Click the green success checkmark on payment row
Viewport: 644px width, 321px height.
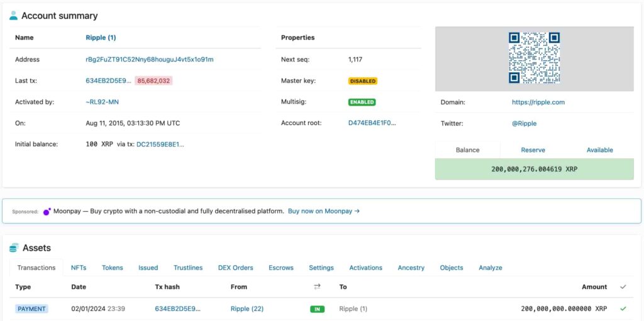pyautogui.click(x=623, y=308)
